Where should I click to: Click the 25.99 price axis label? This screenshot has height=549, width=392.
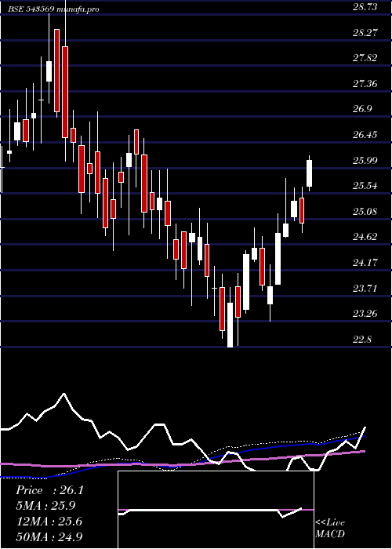coord(365,160)
